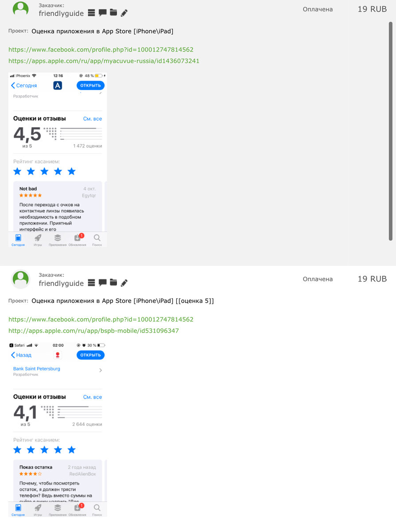Open first friendlyguide customer profile name

click(61, 13)
